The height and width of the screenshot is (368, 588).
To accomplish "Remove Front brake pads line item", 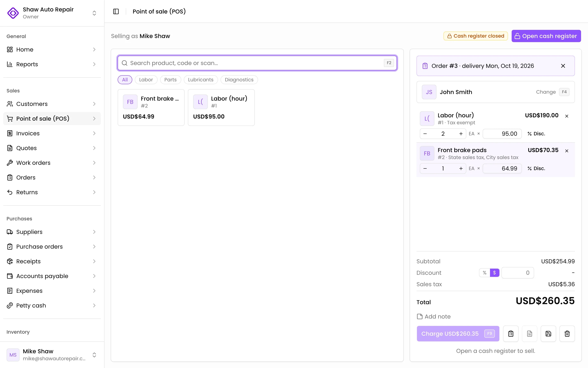I will point(567,151).
